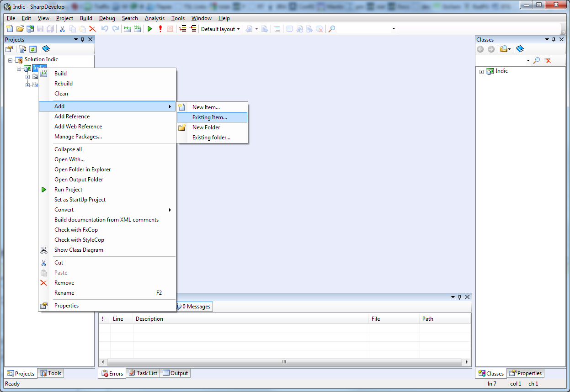Expand the Indic node in Classes tree

481,72
